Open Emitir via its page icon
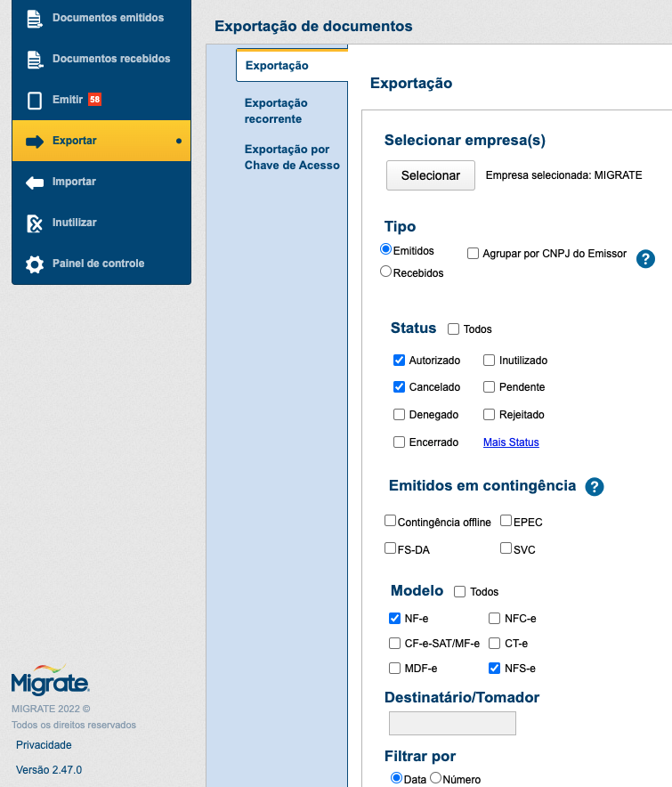The width and height of the screenshot is (672, 787). [x=35, y=101]
